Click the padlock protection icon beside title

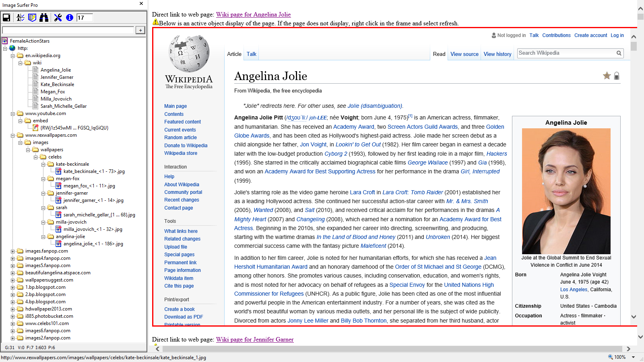(617, 76)
